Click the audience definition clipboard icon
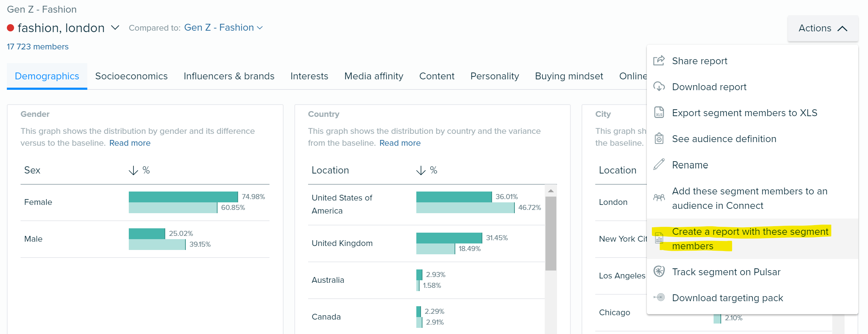The width and height of the screenshot is (868, 334). pyautogui.click(x=659, y=139)
